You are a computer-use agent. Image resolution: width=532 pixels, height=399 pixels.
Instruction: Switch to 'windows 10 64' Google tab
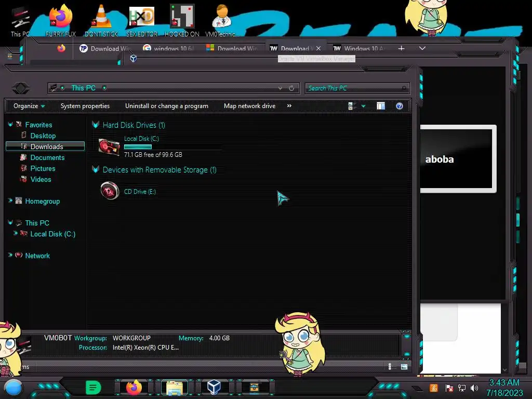(168, 48)
